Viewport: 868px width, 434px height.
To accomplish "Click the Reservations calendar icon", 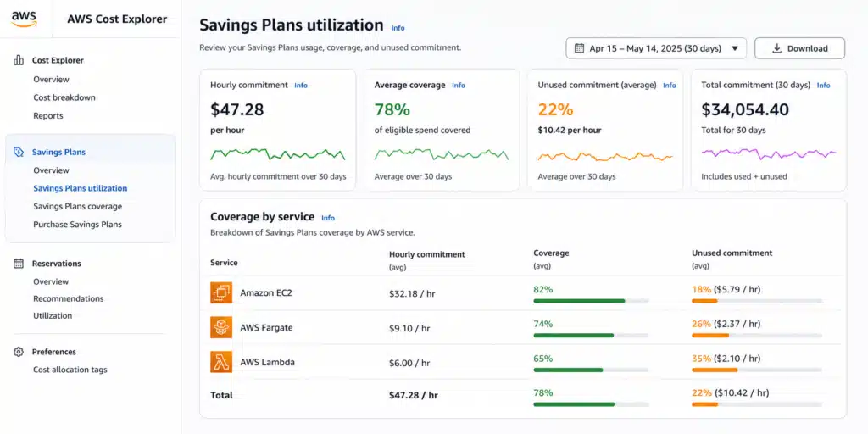I will pyautogui.click(x=19, y=264).
